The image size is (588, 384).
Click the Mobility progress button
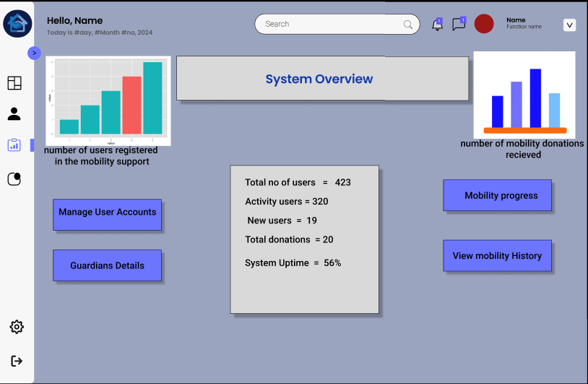pyautogui.click(x=497, y=195)
